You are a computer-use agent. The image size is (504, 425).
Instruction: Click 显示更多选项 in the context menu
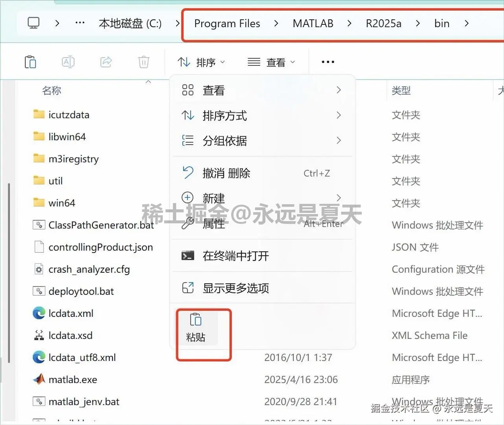(236, 288)
